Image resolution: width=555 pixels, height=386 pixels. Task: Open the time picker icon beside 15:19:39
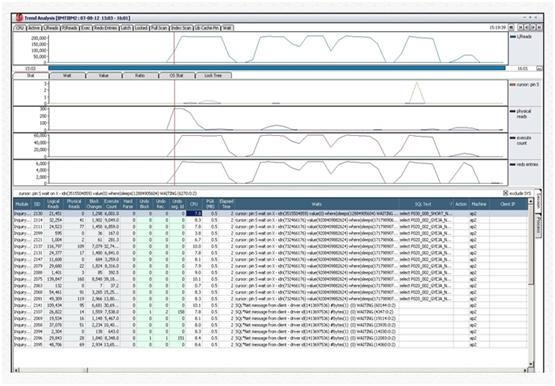click(x=511, y=28)
